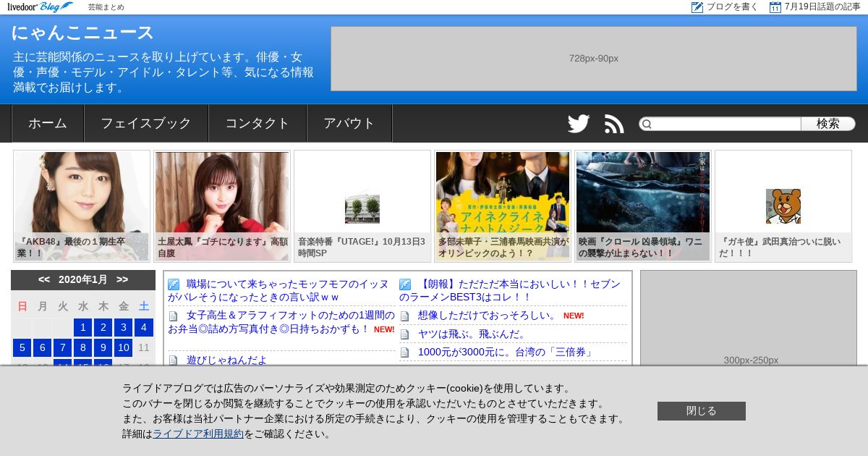The height and width of the screenshot is (456, 868).
Task: Select calendar date 7
Action: [63, 348]
